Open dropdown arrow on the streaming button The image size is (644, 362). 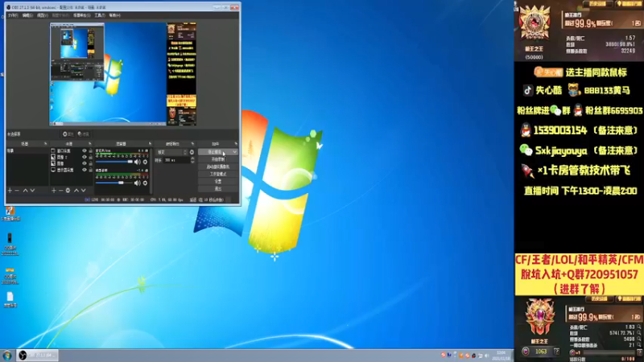pos(234,152)
